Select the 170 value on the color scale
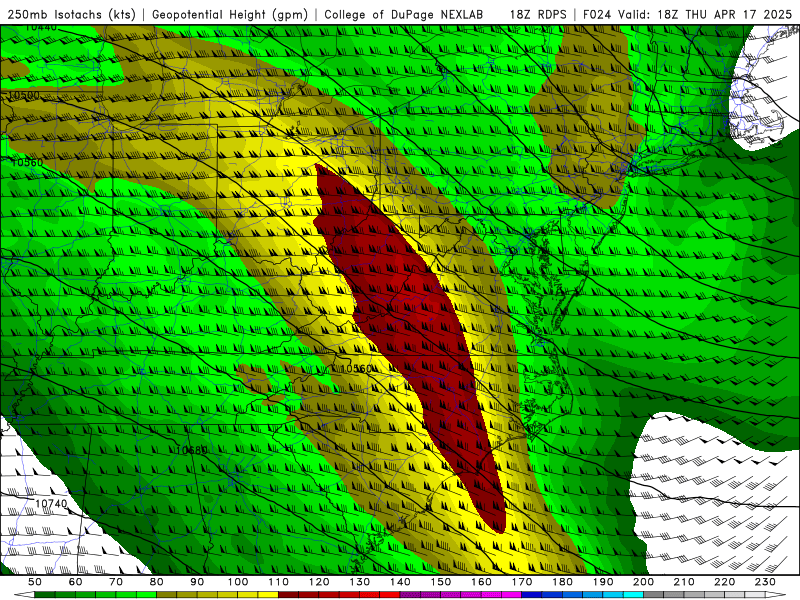800x600 pixels. pyautogui.click(x=522, y=582)
